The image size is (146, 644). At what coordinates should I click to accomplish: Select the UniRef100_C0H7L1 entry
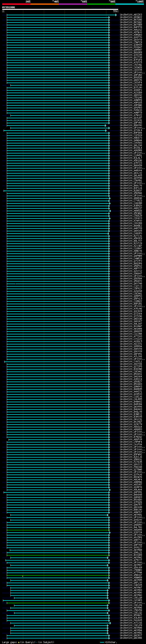click(x=131, y=361)
